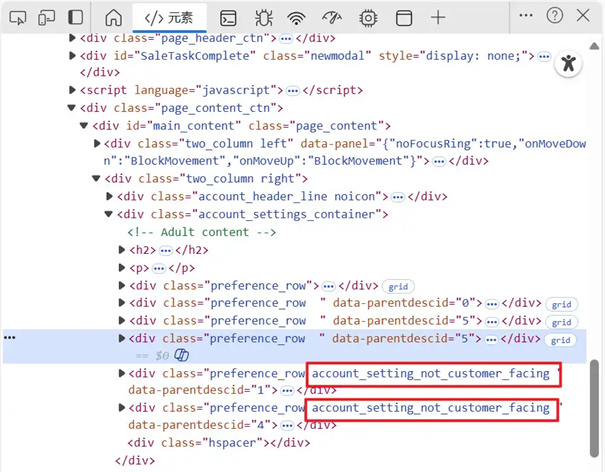Open the Performance gauge icon tab
This screenshot has width=605, height=472.
coord(332,18)
